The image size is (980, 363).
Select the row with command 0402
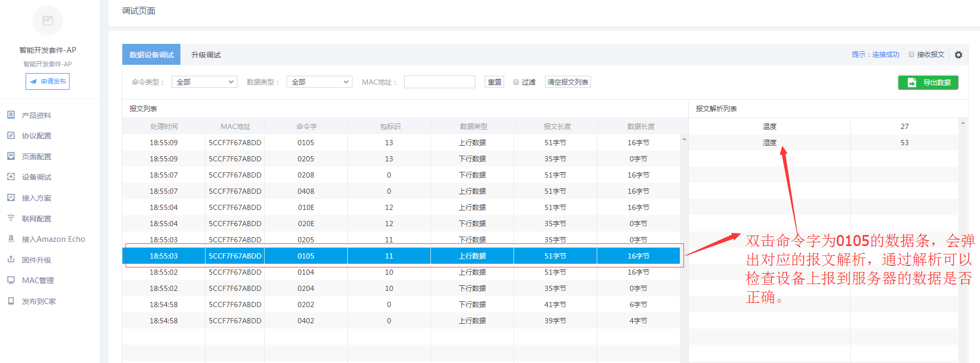coord(401,321)
